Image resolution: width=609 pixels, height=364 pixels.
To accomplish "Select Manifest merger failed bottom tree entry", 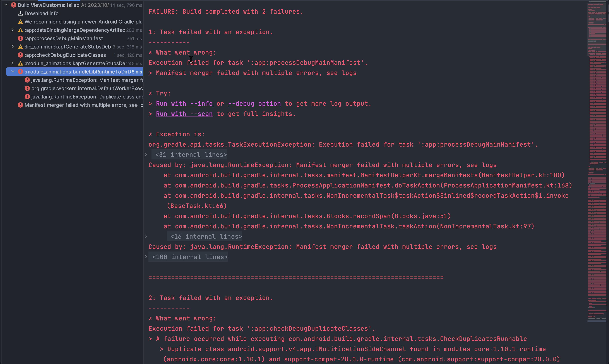I will pyautogui.click(x=84, y=105).
